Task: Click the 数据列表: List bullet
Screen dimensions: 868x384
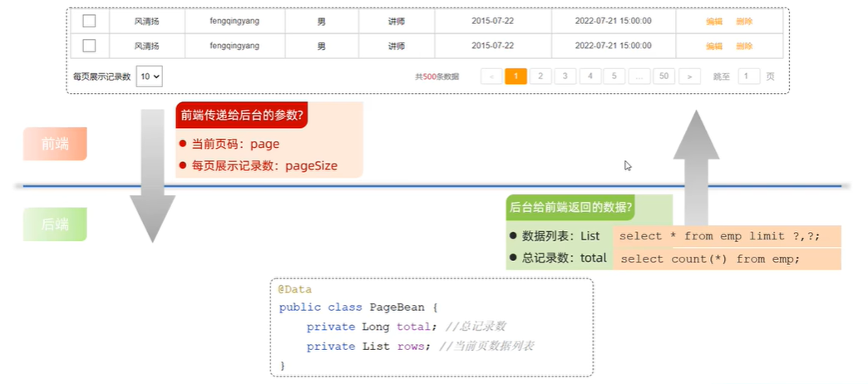Action: pyautogui.click(x=555, y=236)
